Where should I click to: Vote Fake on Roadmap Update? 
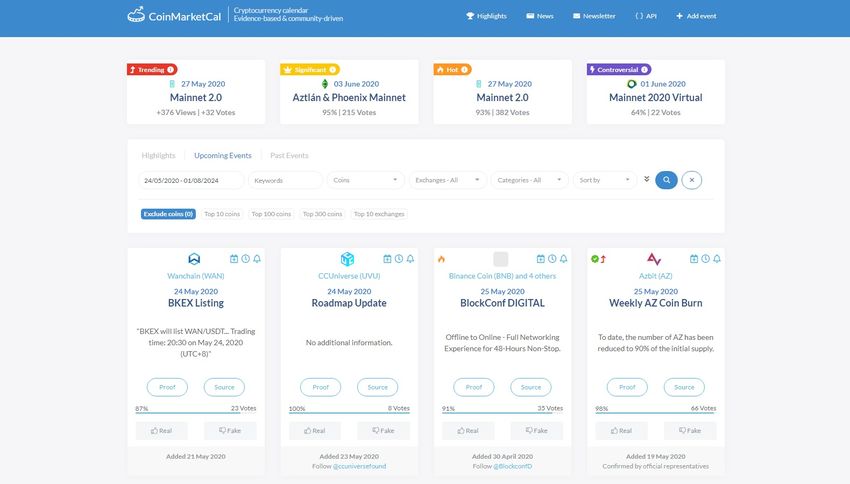pos(383,431)
